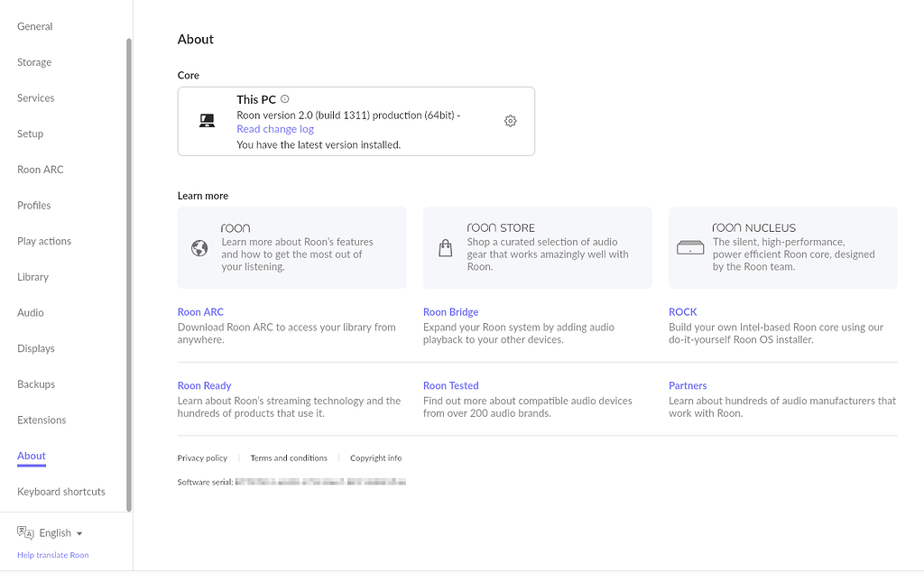Open the English language dropdown
The width and height of the screenshot is (924, 573).
tap(60, 533)
